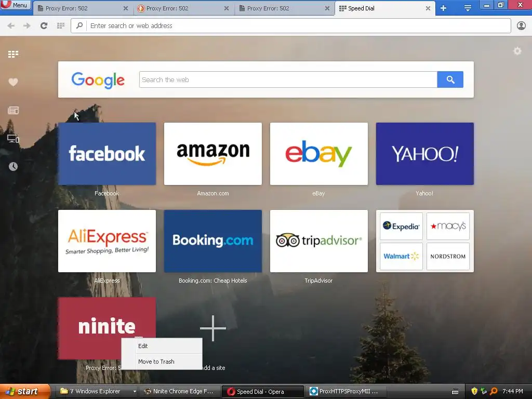Open Speed Dial from the sidebar
This screenshot has height=399, width=532.
tap(13, 54)
